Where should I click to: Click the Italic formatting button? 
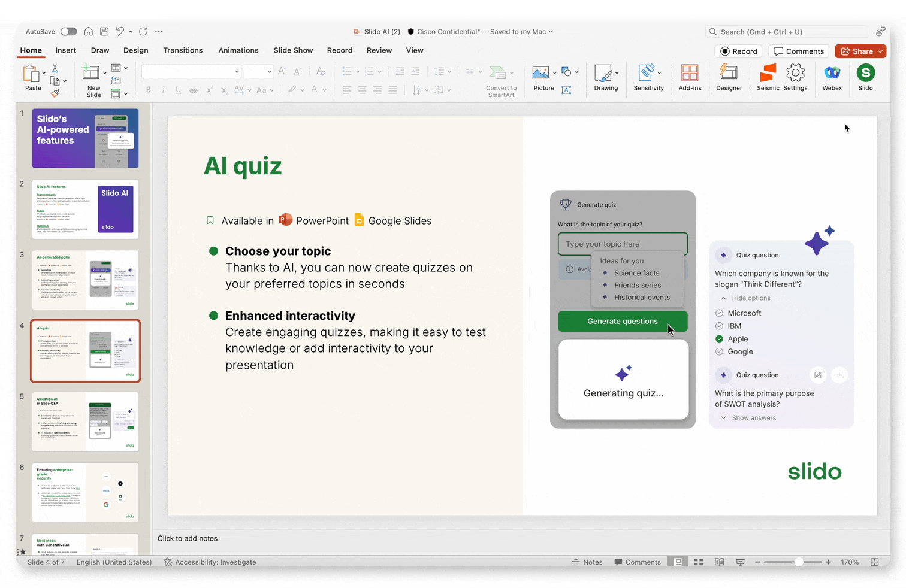pyautogui.click(x=163, y=90)
